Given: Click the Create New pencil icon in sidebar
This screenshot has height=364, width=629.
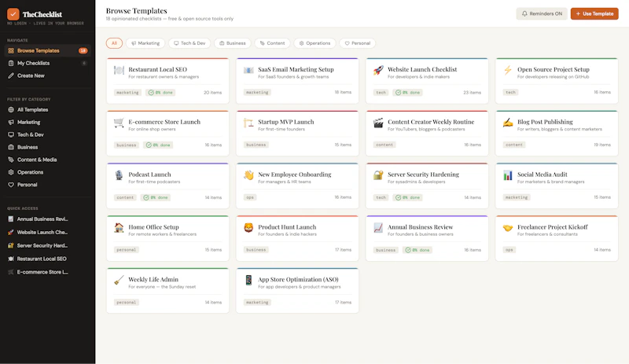Looking at the screenshot, I should click(11, 75).
